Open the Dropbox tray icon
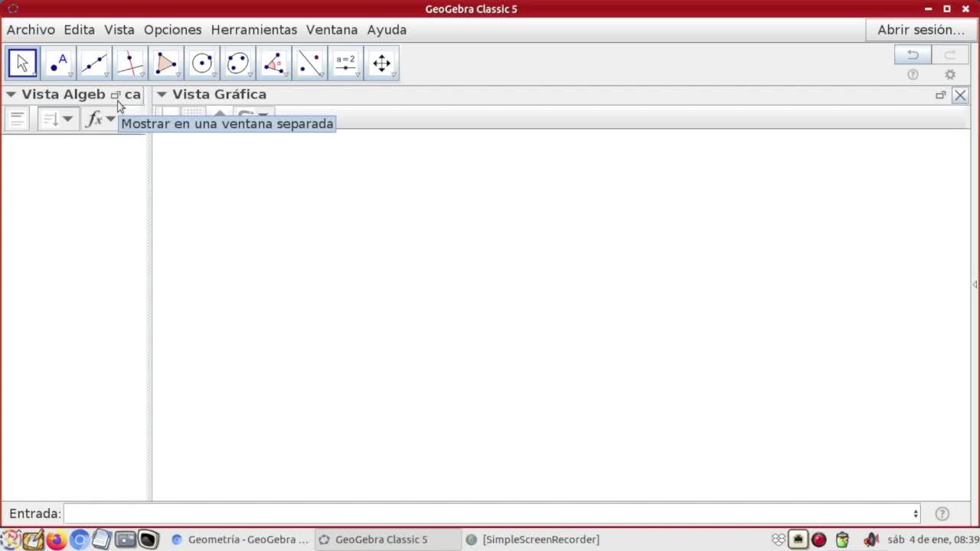The height and width of the screenshot is (551, 980). click(779, 540)
